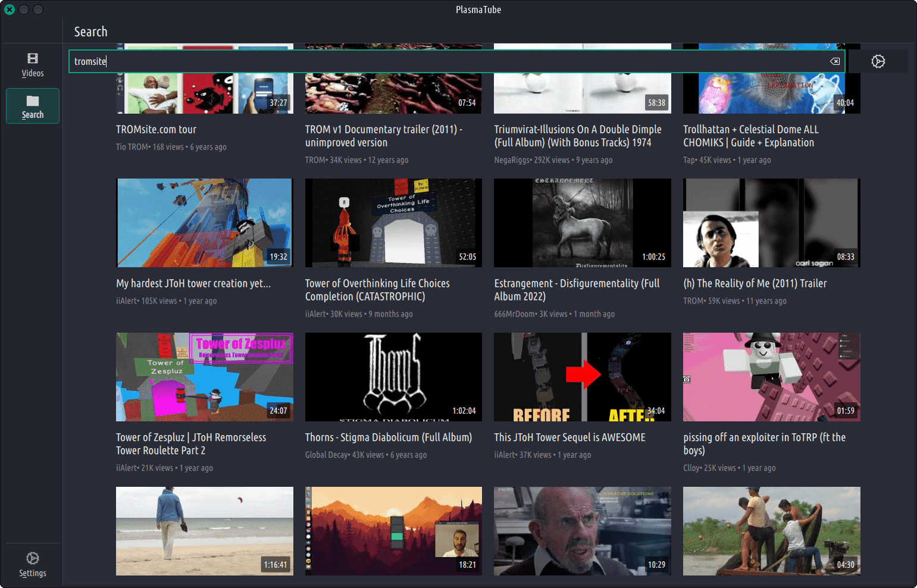917x588 pixels.
Task: Open search filter options gear
Action: 878,61
